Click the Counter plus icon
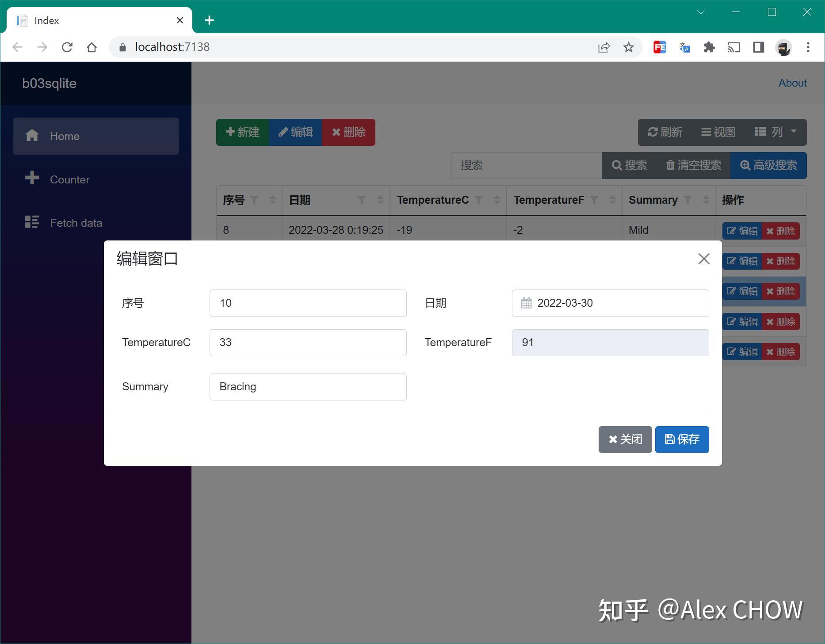The width and height of the screenshot is (825, 644). [32, 179]
